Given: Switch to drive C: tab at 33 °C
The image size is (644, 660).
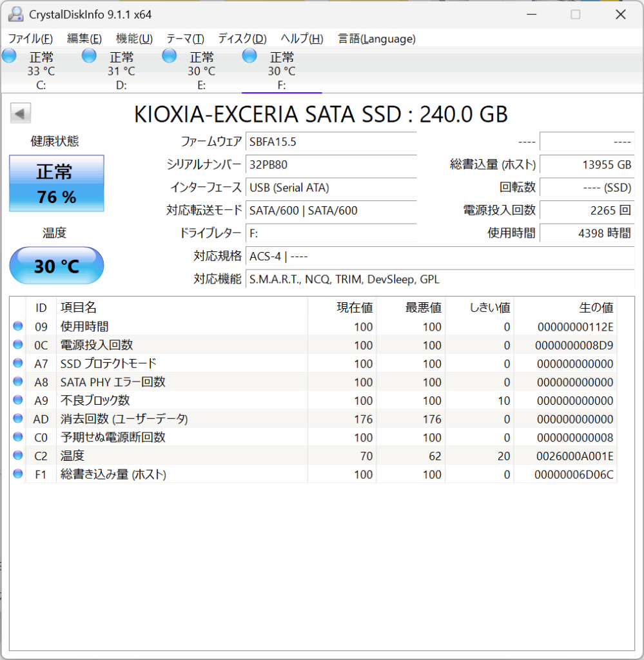Looking at the screenshot, I should click(x=41, y=70).
